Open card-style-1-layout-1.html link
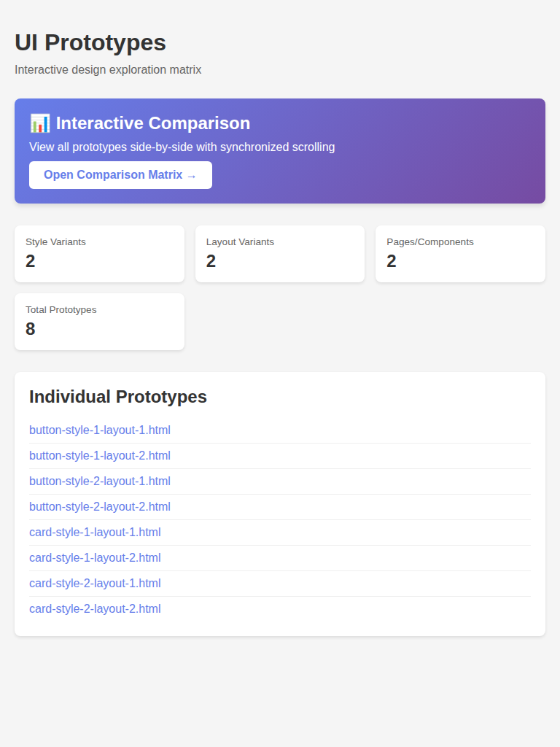Image resolution: width=560 pixels, height=747 pixels. click(x=95, y=533)
